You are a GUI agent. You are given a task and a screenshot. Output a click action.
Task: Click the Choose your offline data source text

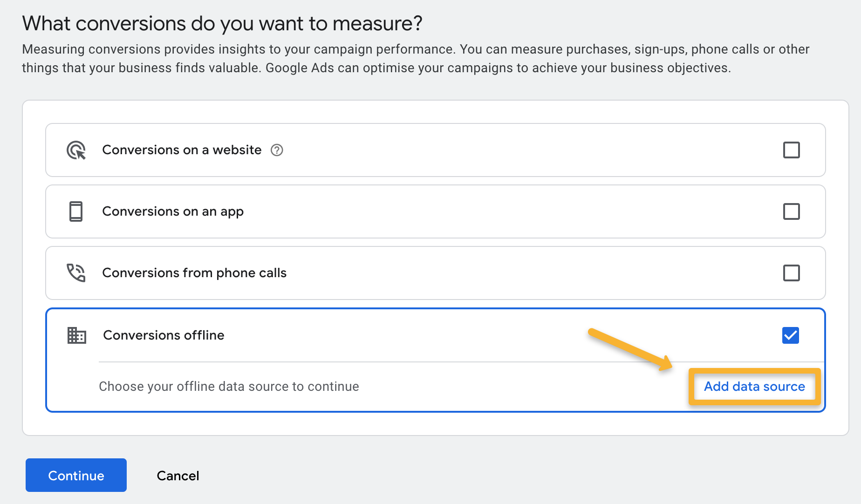tap(229, 387)
